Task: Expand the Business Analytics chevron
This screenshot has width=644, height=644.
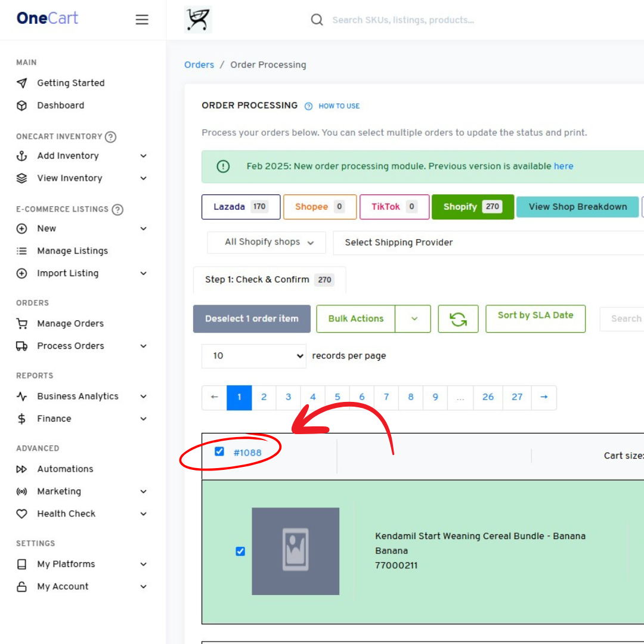Action: 143,397
